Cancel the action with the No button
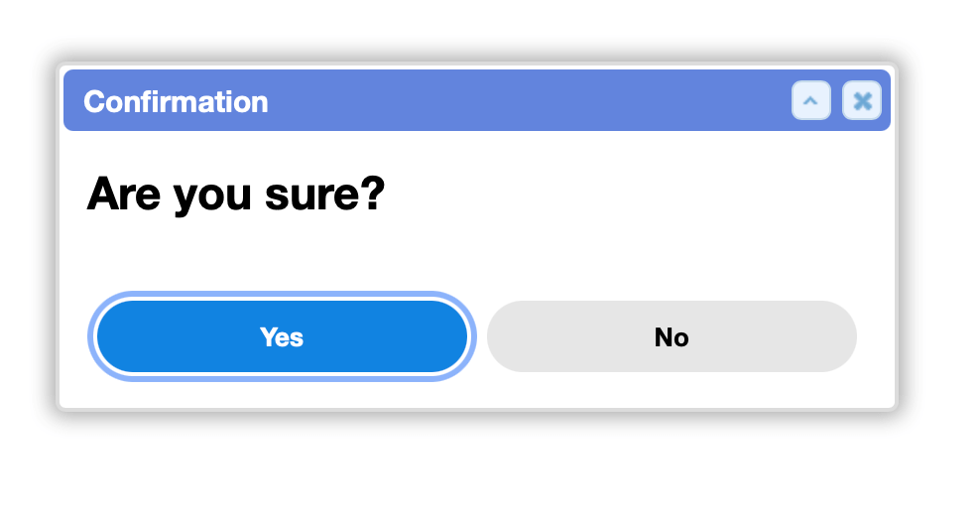 click(x=672, y=336)
